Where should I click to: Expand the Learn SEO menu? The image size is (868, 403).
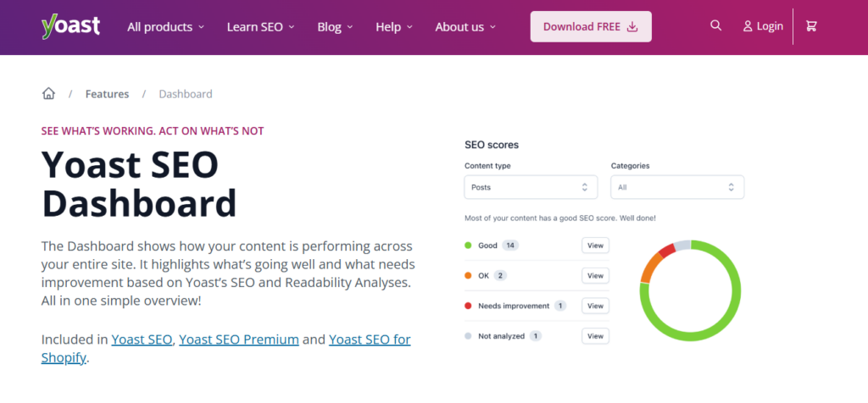pos(260,26)
